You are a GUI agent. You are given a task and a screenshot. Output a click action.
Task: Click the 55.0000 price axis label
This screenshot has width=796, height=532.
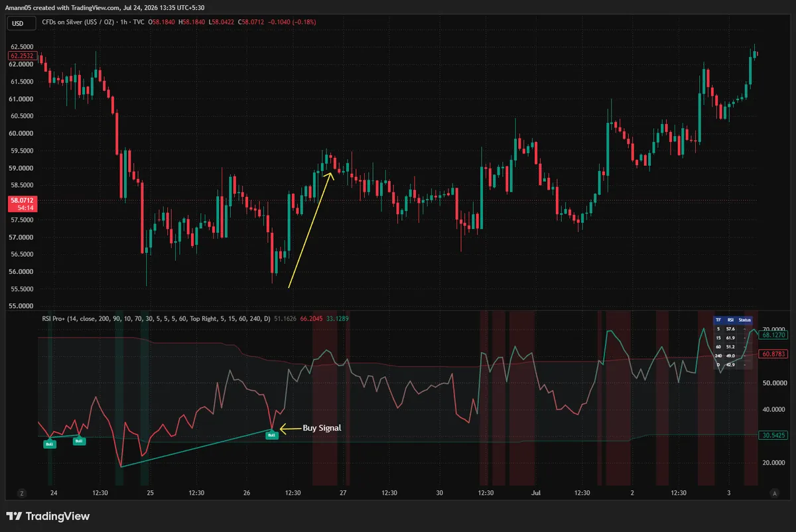(23, 306)
